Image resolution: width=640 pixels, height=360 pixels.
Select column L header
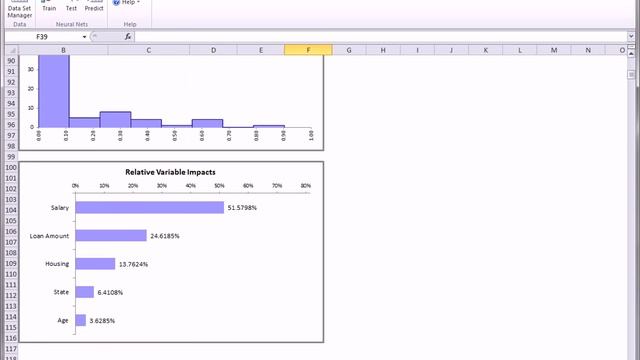click(x=520, y=50)
